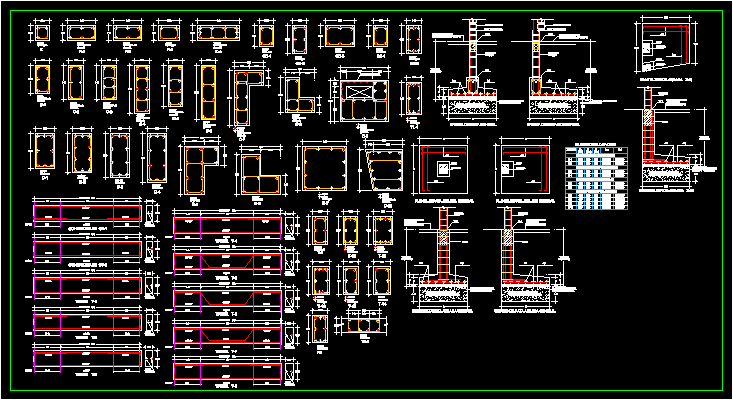Pick the footing plan with column at left edge
This screenshot has width=733, height=400.
(x=525, y=169)
